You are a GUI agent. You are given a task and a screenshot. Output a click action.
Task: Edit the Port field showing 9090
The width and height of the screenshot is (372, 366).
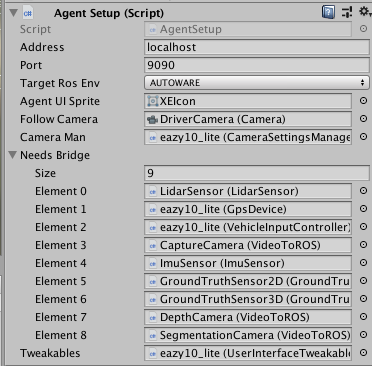257,65
